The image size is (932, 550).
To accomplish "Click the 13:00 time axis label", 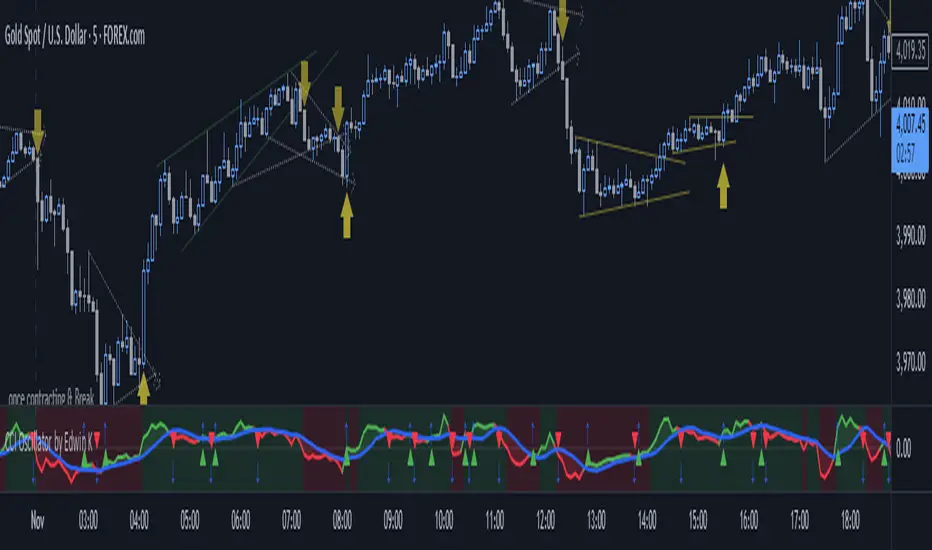I will coord(596,521).
